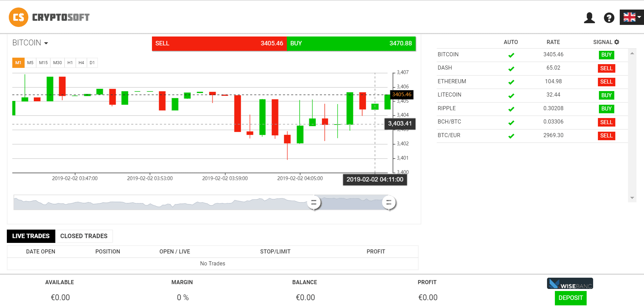The height and width of the screenshot is (306, 644).
Task: Click the signal list scroll down arrow
Action: 632,198
